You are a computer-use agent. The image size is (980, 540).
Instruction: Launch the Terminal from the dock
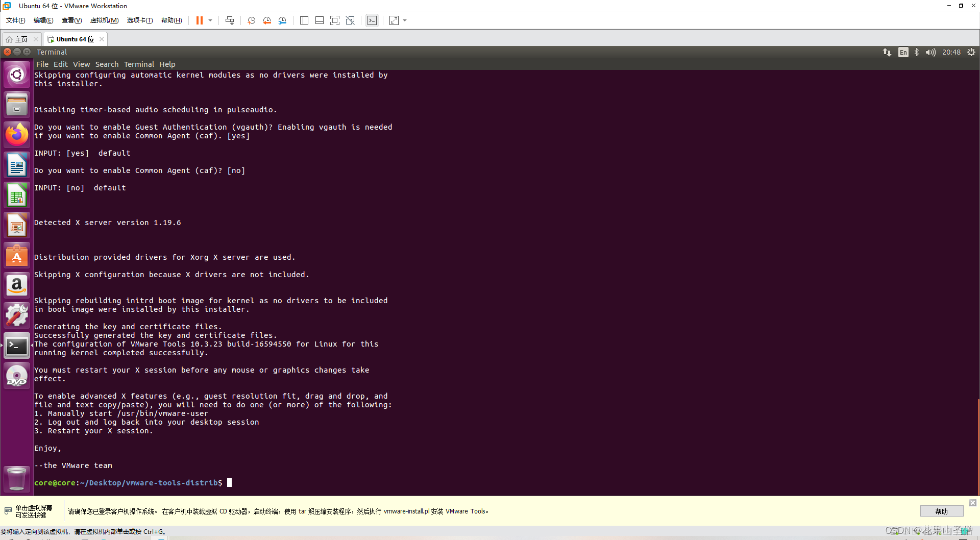click(17, 346)
